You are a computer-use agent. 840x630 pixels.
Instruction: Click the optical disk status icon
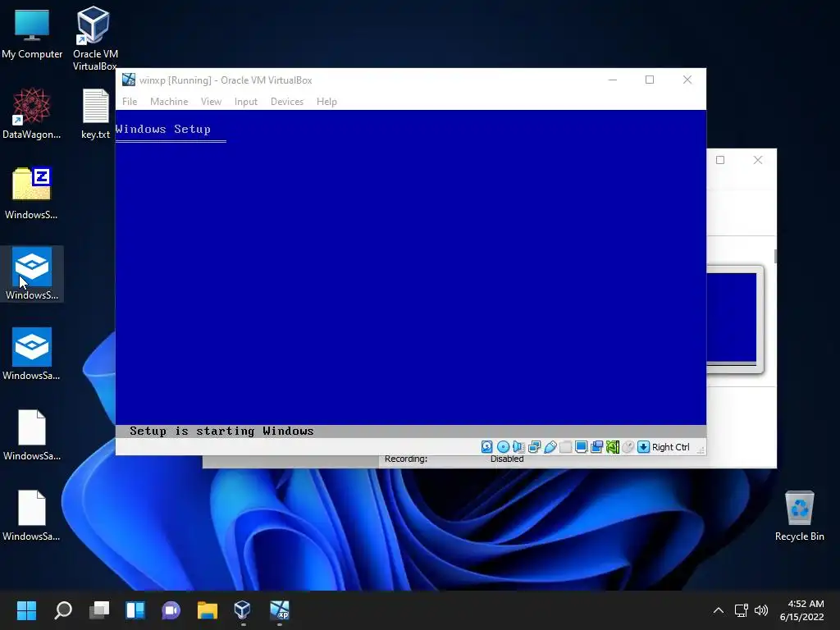[x=503, y=447]
